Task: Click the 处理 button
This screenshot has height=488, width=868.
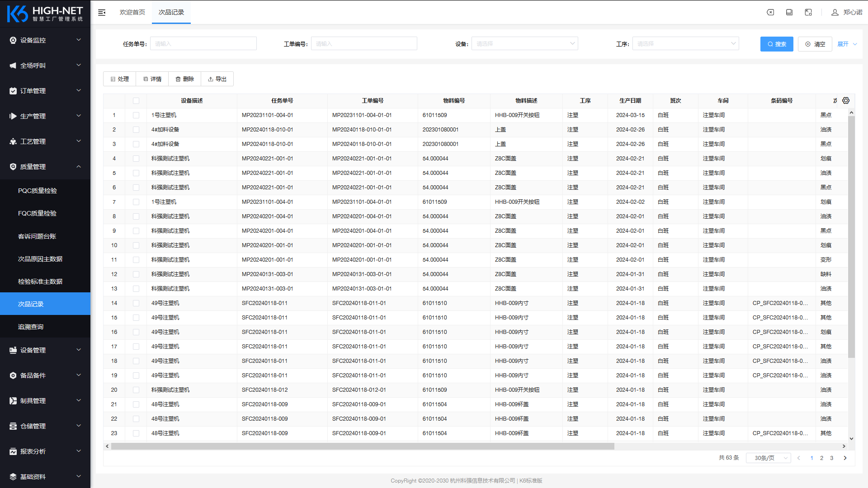Action: coord(119,79)
